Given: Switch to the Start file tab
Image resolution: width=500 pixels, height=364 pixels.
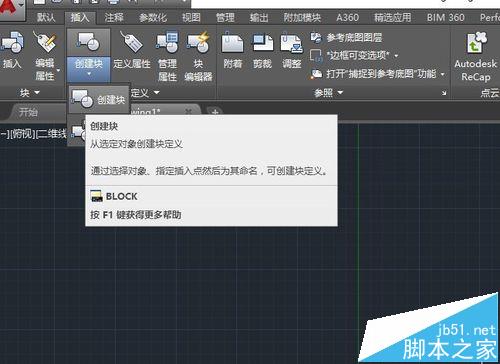Looking at the screenshot, I should tap(28, 112).
